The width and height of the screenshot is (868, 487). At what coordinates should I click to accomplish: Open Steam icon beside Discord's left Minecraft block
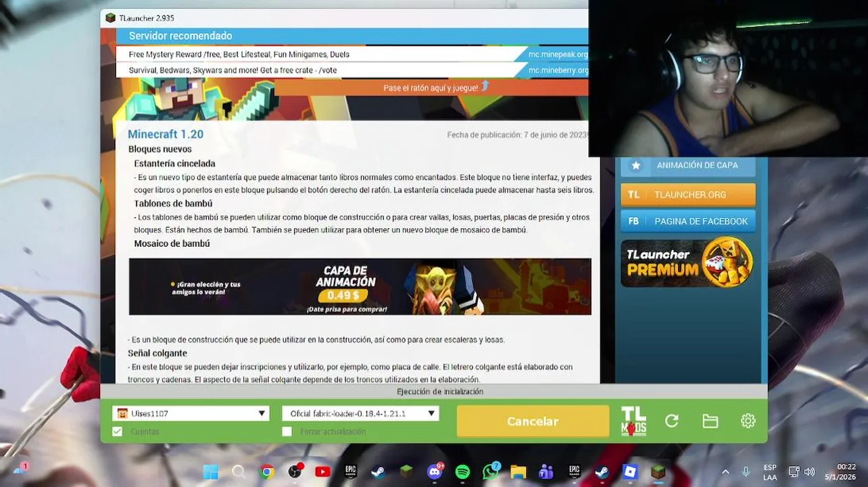[x=378, y=471]
